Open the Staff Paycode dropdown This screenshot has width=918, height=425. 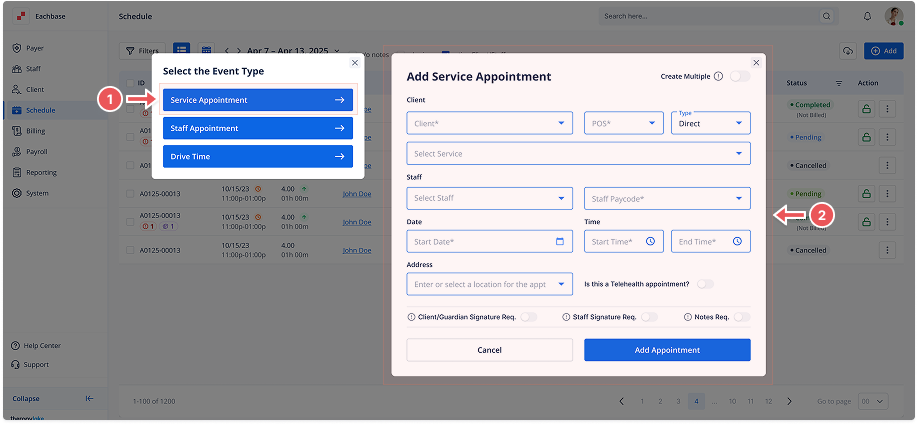[x=667, y=198]
